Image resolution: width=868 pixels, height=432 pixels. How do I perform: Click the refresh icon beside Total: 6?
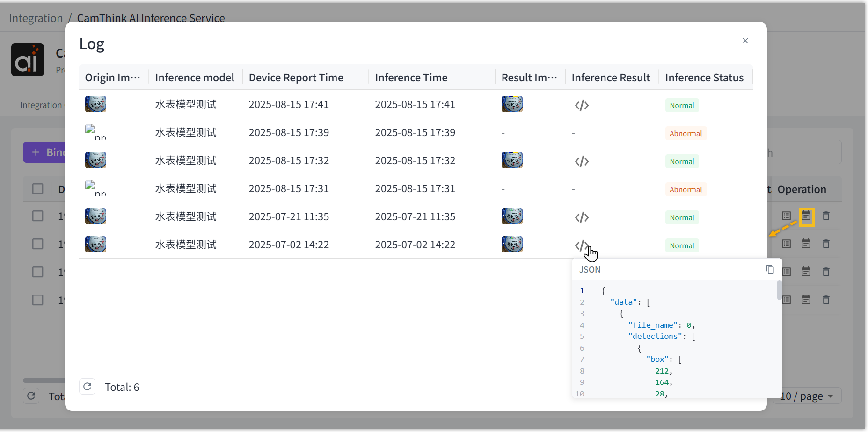(x=88, y=387)
